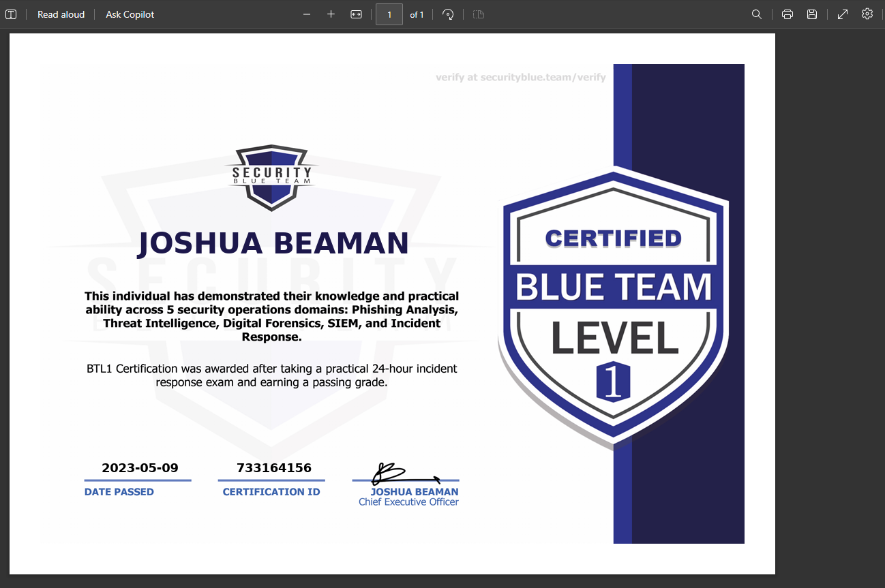Select the text selection tool

11,14
